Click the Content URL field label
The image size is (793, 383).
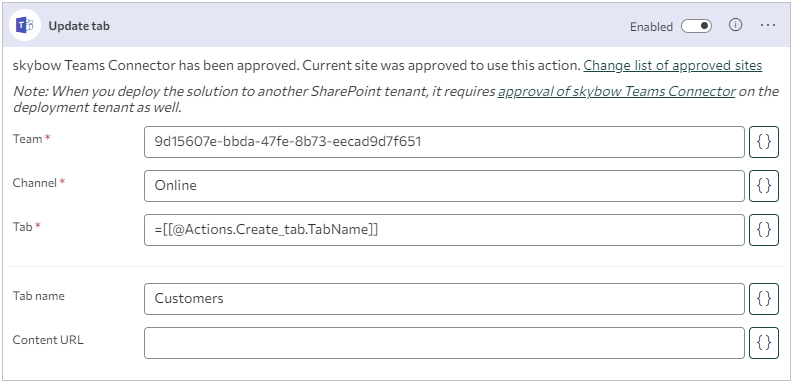tap(48, 340)
